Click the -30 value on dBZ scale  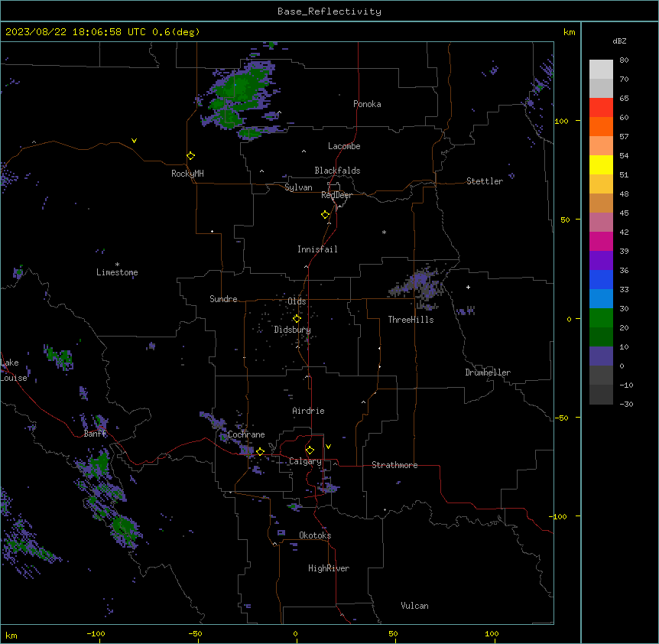coord(626,404)
